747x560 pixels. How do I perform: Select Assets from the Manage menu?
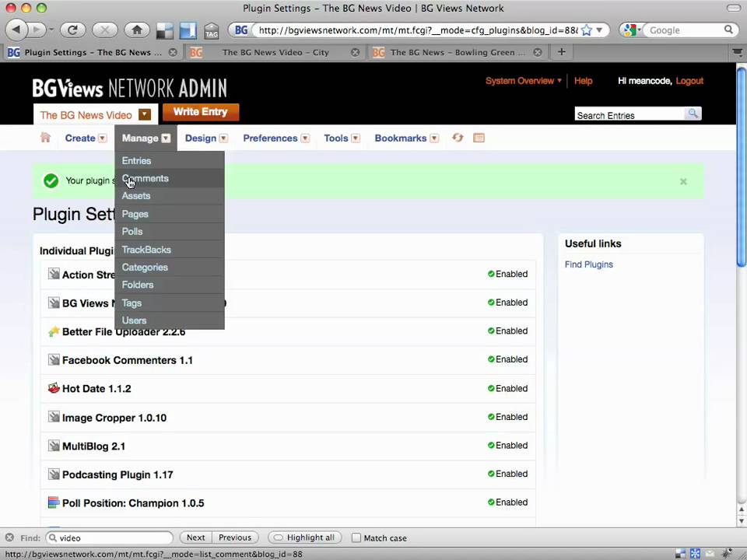coord(169,196)
